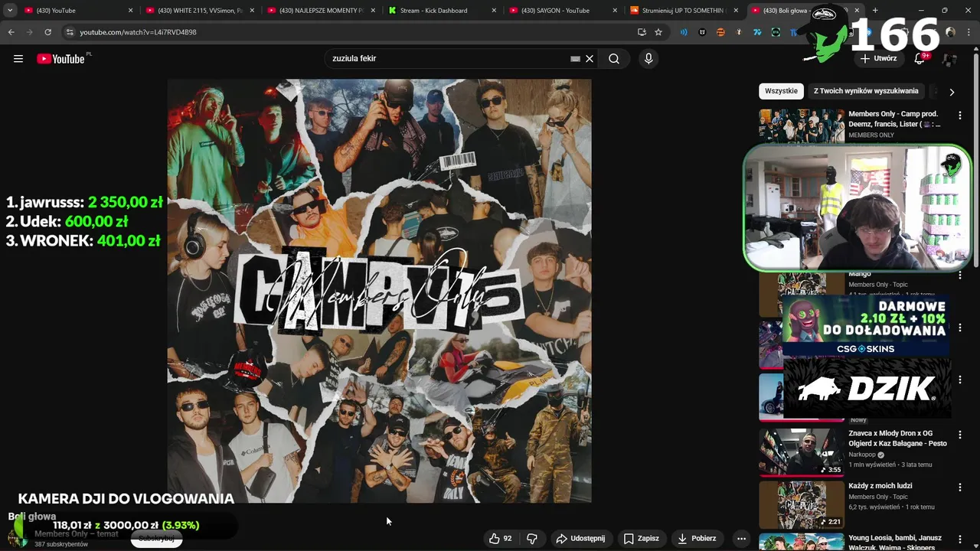This screenshot has height=551, width=980.
Task: Switch to Stream - Kick Dashboard tab
Action: point(443,11)
